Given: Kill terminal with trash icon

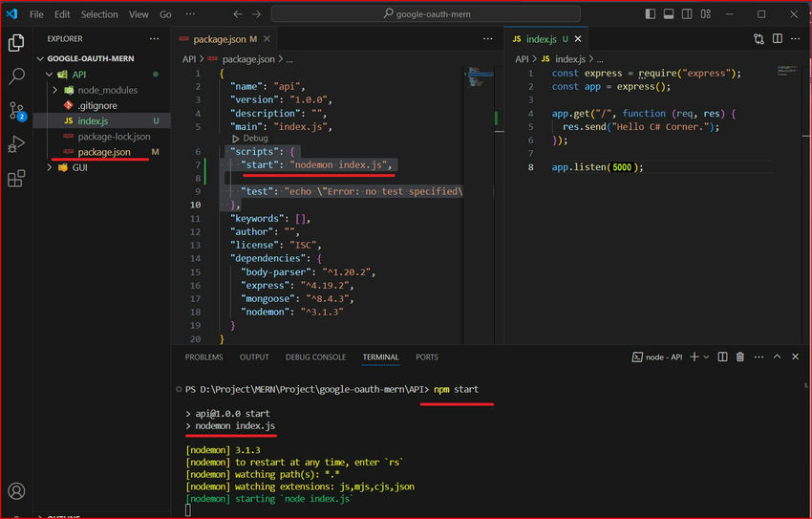Looking at the screenshot, I should coord(740,357).
